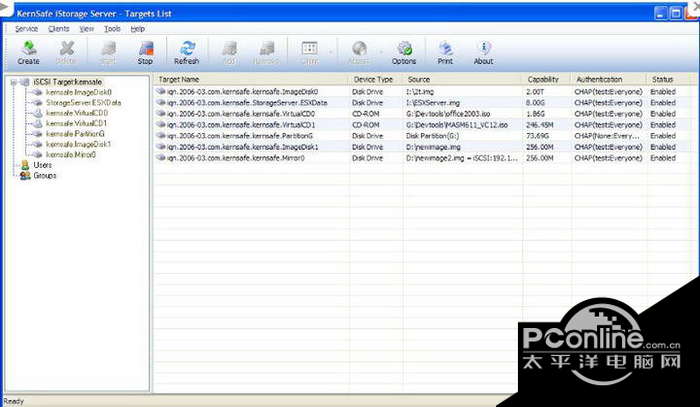
Task: Open the Help menu
Action: (x=138, y=29)
